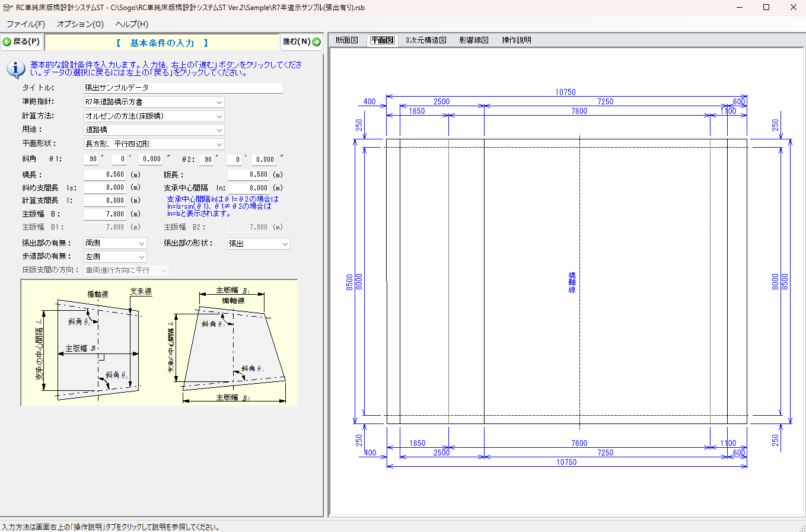806x532 pixels.
Task: Switch to the 断面図 tab
Action: click(347, 40)
